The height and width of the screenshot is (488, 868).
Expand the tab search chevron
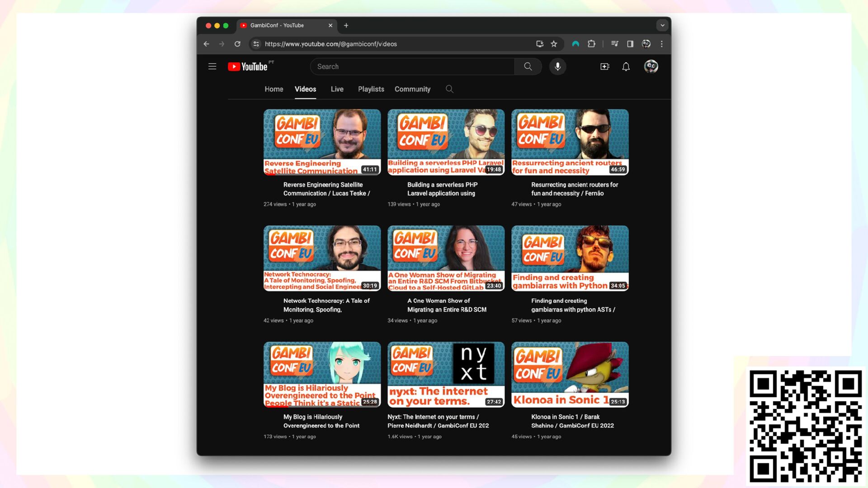click(662, 25)
